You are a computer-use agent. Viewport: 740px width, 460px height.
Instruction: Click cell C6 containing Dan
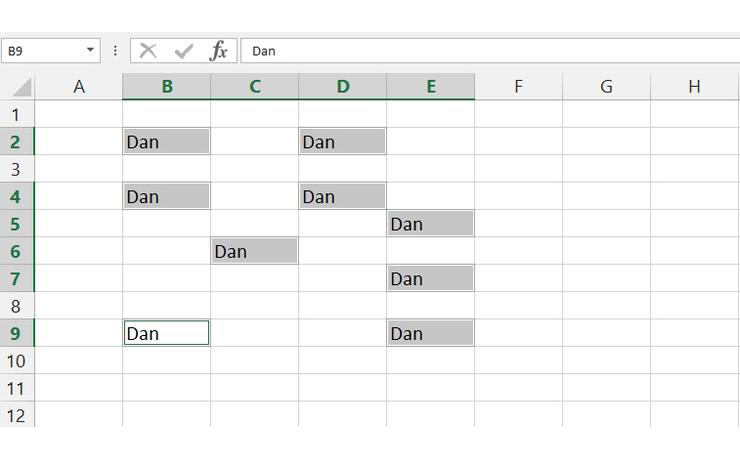click(255, 251)
